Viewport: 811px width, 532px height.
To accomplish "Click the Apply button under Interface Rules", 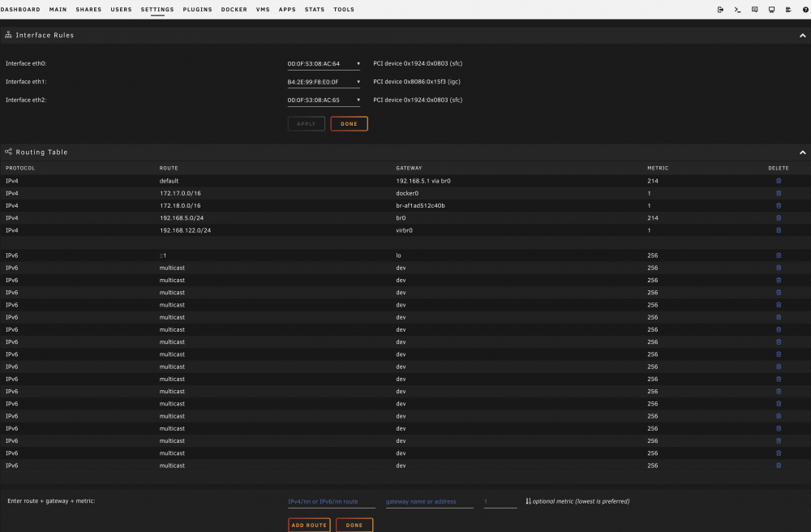I will (307, 123).
